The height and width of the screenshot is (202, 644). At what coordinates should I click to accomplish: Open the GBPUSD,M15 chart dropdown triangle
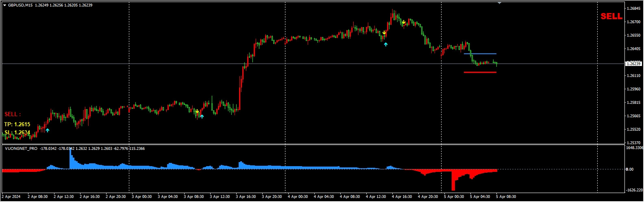[x=4, y=5]
